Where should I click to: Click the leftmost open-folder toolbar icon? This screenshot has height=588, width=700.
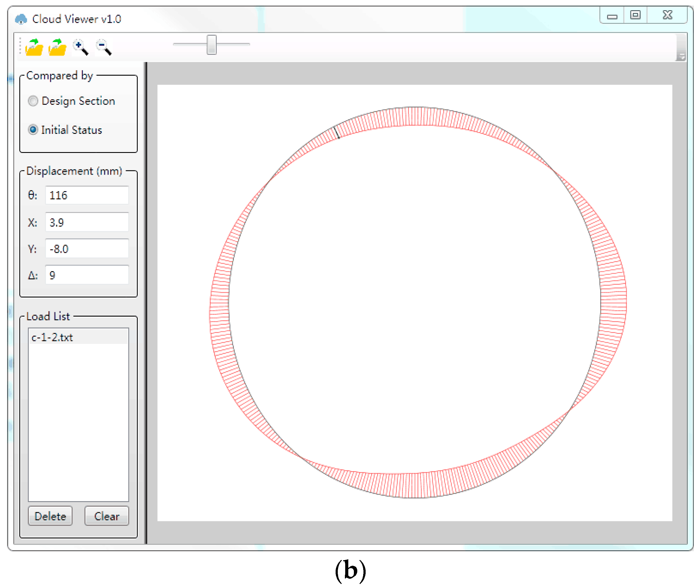pyautogui.click(x=34, y=47)
